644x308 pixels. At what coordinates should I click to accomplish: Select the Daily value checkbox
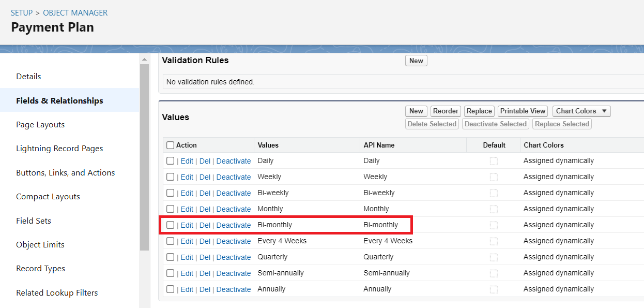[x=170, y=161]
